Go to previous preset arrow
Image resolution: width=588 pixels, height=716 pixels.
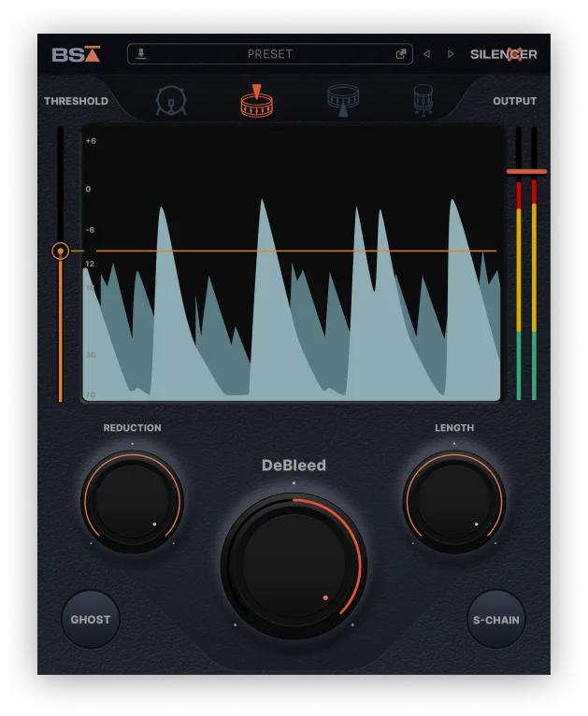pyautogui.click(x=427, y=54)
